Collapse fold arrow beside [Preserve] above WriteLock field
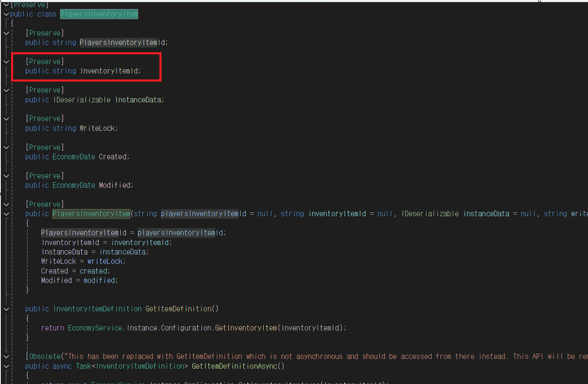Viewport: 588px width, 384px height. click(6, 119)
